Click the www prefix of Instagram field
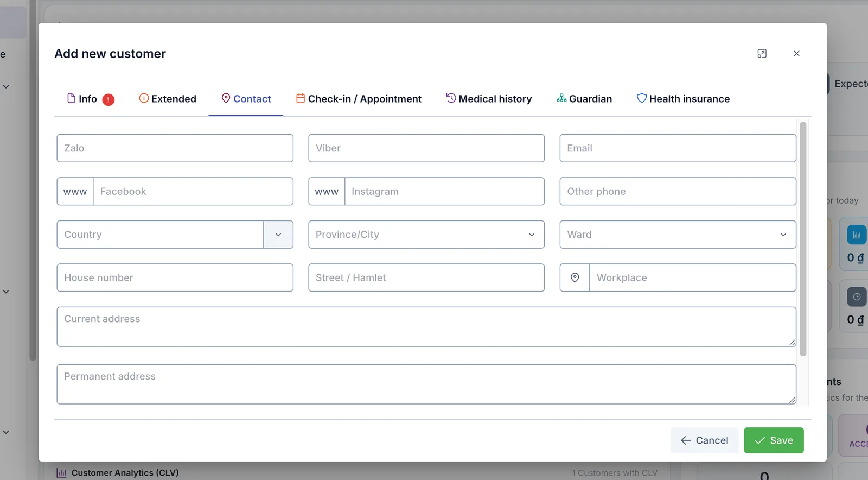868x480 pixels. tap(327, 191)
